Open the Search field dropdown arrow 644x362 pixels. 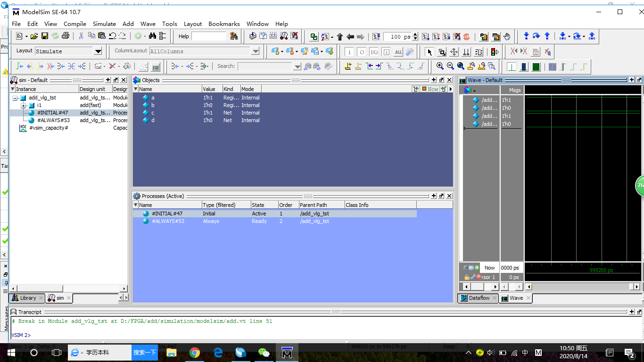(297, 66)
